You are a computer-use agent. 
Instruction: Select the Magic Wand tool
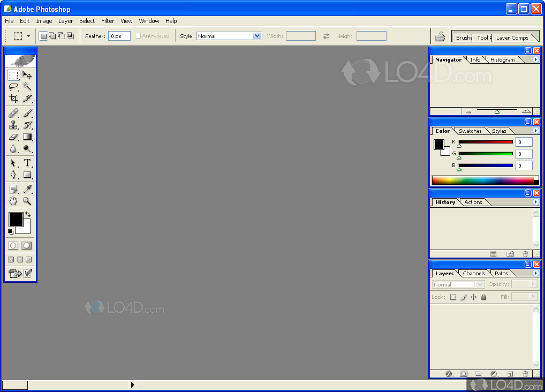[x=27, y=87]
